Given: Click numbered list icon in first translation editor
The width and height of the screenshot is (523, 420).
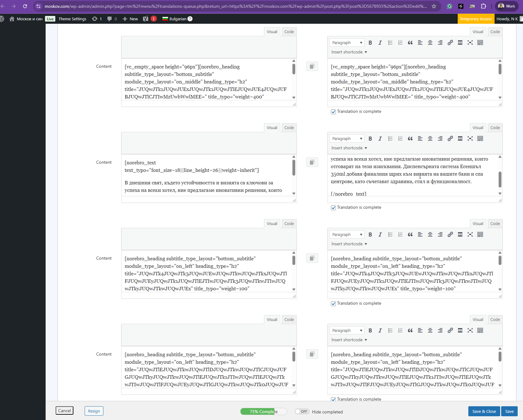Looking at the screenshot, I should pyautogui.click(x=400, y=42).
